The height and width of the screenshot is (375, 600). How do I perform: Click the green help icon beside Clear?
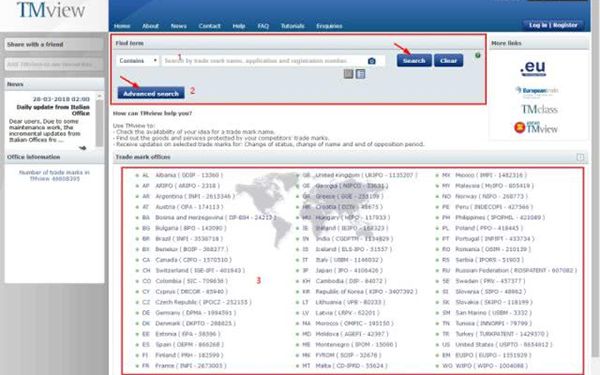point(478,55)
